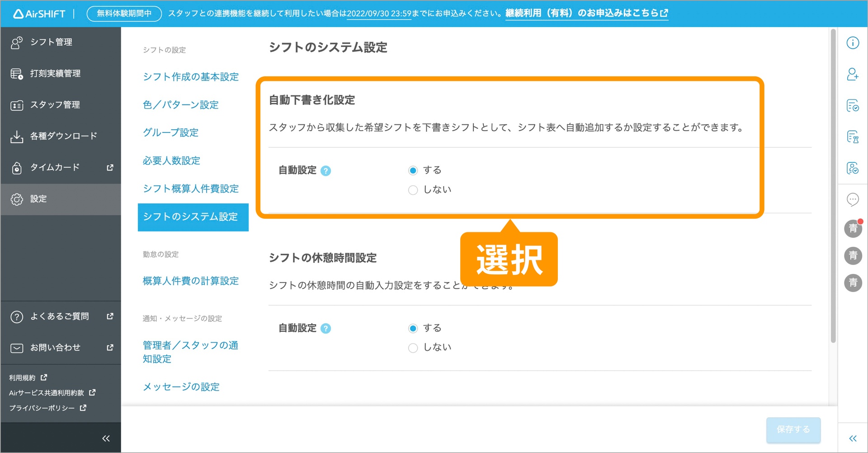Select する for 自動下書き化設定
The height and width of the screenshot is (453, 868).
point(412,170)
